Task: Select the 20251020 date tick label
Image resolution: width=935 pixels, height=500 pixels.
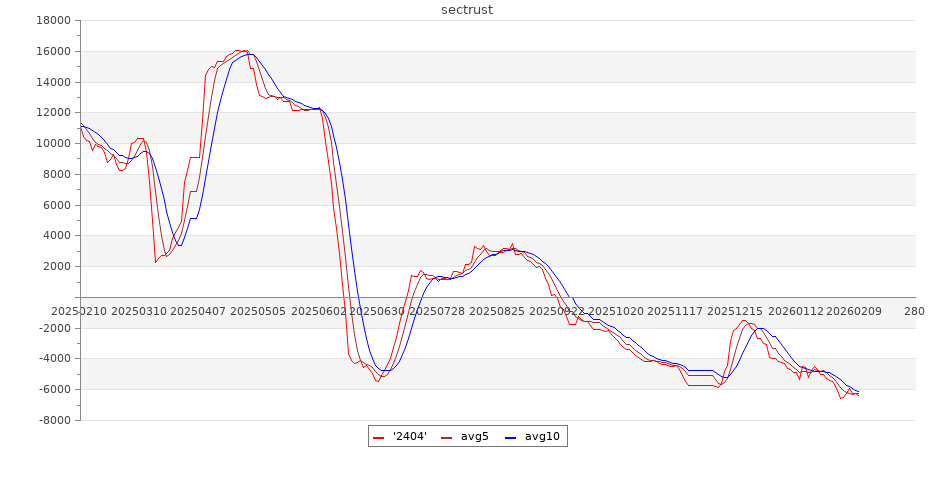Action: 618,311
